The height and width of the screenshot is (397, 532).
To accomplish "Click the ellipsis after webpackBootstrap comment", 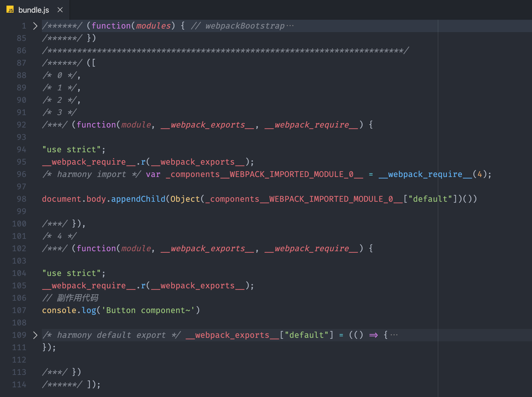I will pyautogui.click(x=290, y=26).
